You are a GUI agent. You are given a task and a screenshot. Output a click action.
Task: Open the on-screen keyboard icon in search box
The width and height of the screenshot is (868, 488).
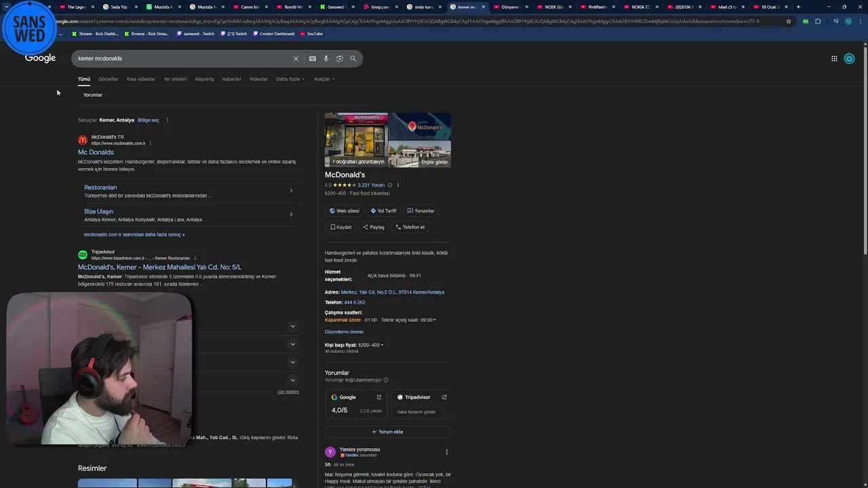[x=313, y=59]
